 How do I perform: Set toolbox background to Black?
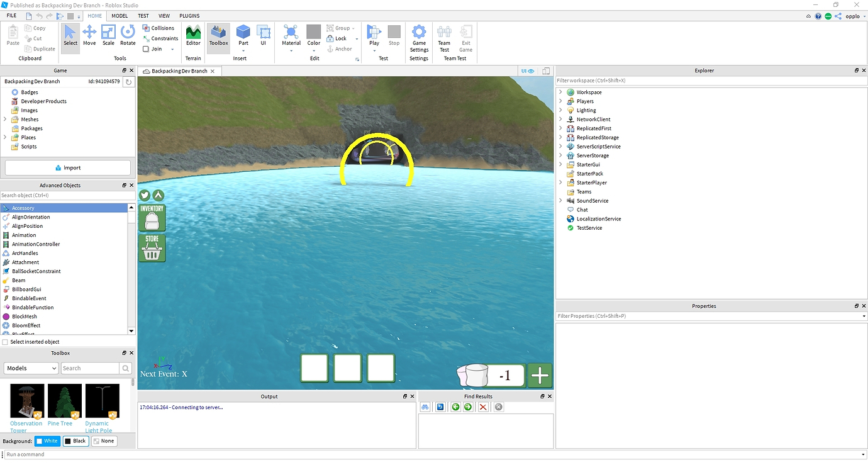(75, 441)
